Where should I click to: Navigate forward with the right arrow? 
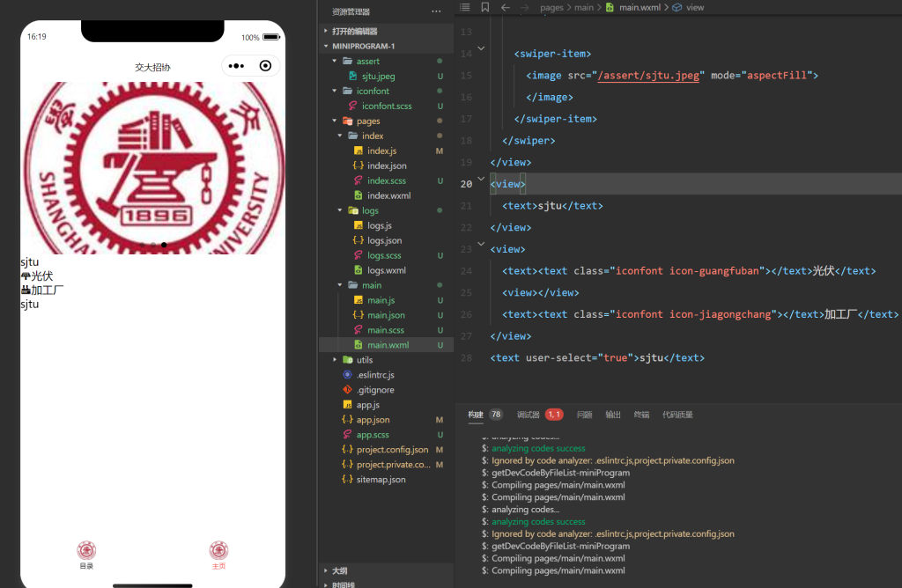pyautogui.click(x=525, y=7)
